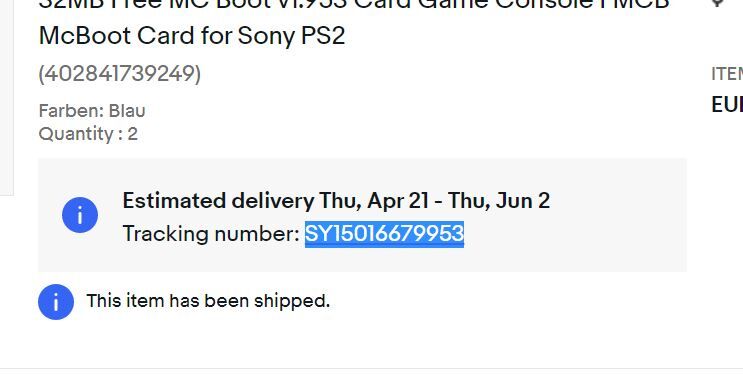
Task: Click the info icon beside Estimated delivery
Action: (x=80, y=215)
